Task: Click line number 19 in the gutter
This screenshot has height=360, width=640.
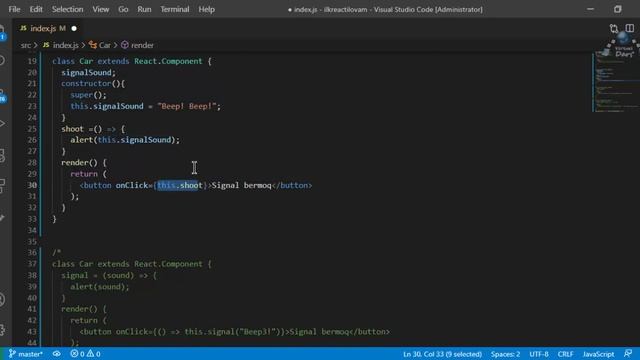Action: click(x=32, y=61)
